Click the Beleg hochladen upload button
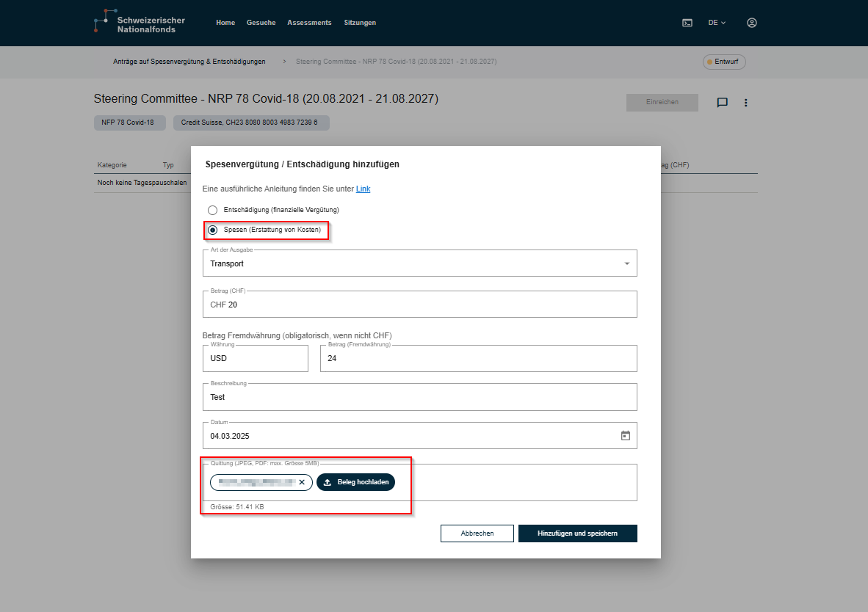The width and height of the screenshot is (868, 612). [355, 482]
